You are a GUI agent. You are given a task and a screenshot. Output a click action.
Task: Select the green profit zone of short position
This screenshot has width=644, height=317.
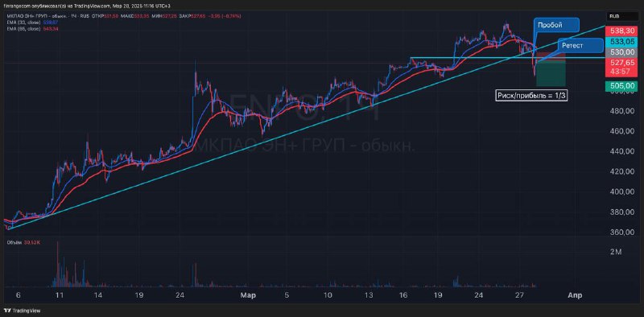pyautogui.click(x=551, y=73)
